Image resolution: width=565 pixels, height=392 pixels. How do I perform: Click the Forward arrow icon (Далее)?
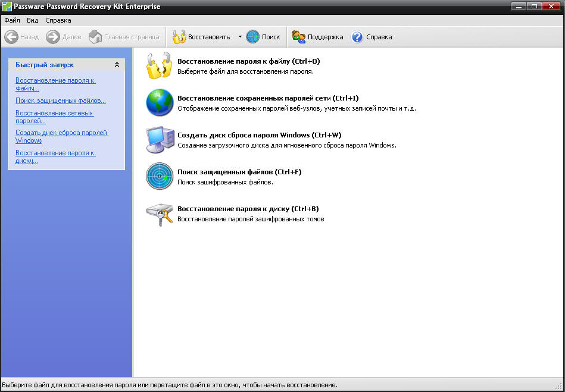(x=53, y=37)
